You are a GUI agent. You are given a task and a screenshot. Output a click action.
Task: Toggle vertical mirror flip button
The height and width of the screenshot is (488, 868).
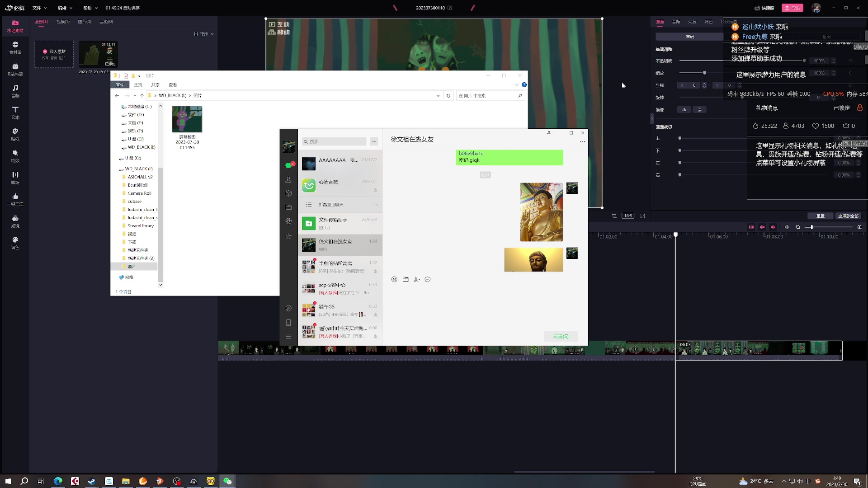pyautogui.click(x=699, y=110)
